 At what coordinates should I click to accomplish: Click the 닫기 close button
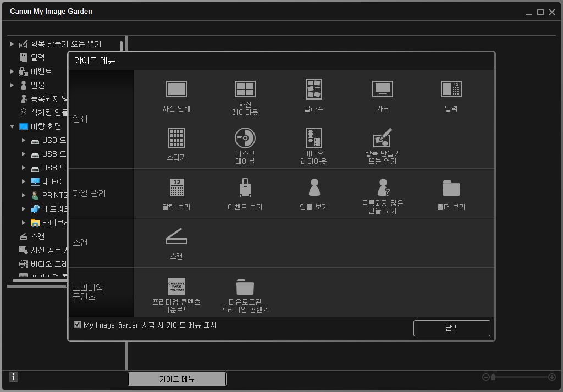tap(452, 328)
